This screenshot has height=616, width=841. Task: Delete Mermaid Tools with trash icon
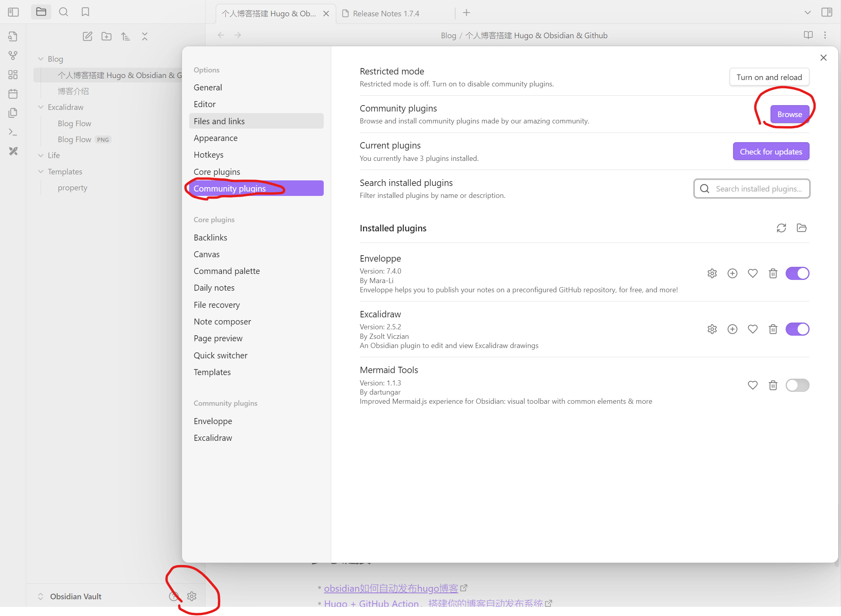click(x=773, y=385)
